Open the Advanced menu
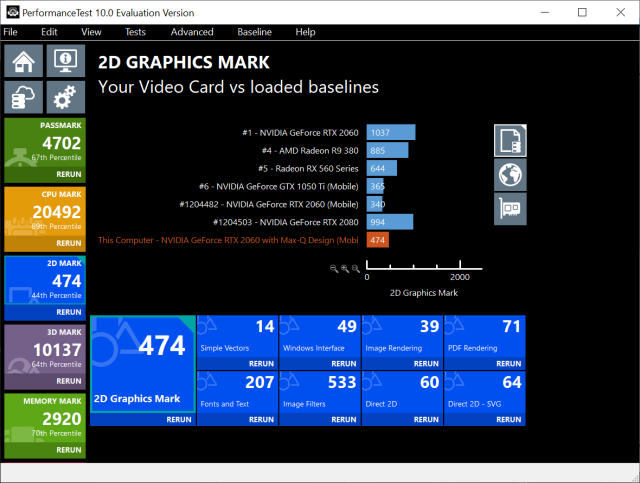 pyautogui.click(x=192, y=32)
